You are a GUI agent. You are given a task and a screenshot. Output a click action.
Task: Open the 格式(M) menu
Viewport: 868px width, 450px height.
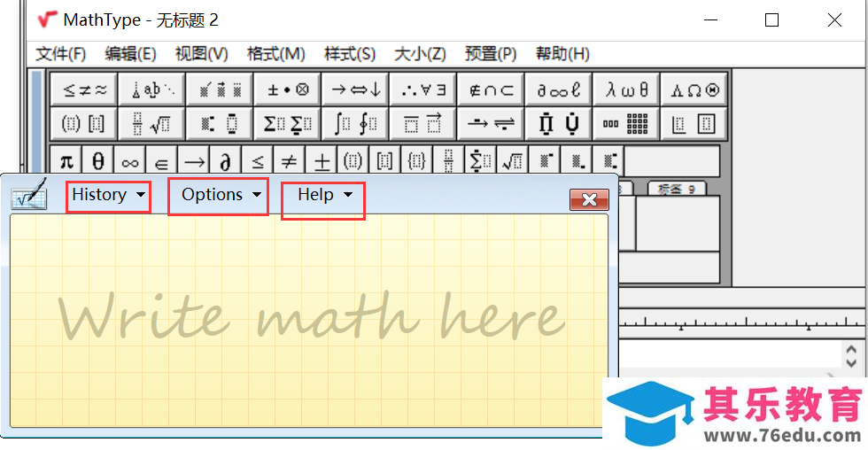click(x=275, y=54)
